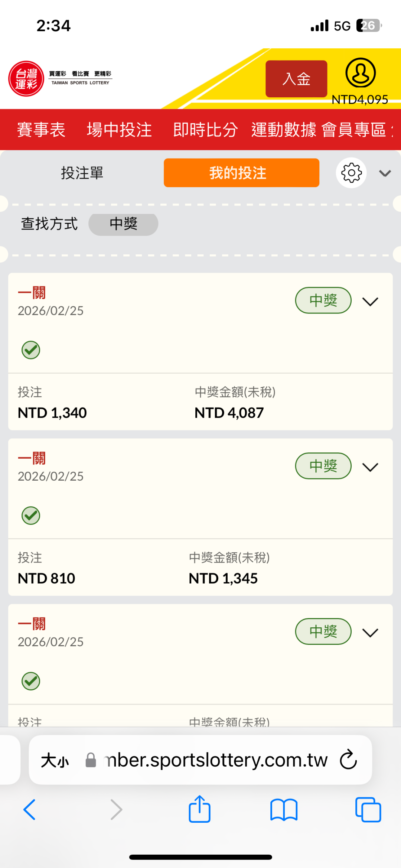The height and width of the screenshot is (868, 401).
Task: Reload the page in Safari
Action: (x=348, y=760)
